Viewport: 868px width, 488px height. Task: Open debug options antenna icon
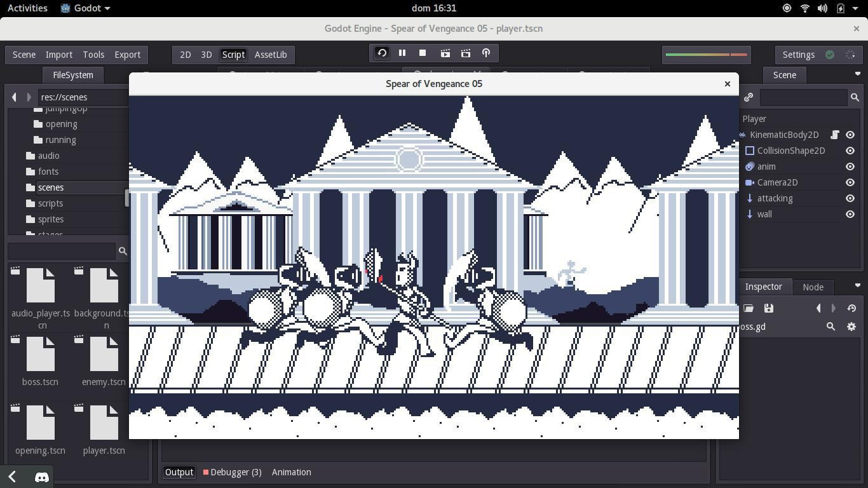pos(486,53)
